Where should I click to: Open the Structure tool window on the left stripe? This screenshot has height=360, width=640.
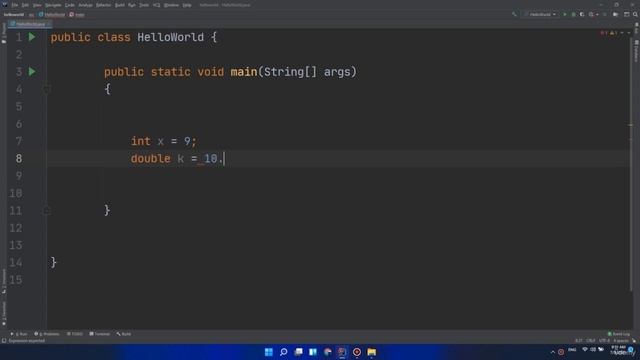4,281
